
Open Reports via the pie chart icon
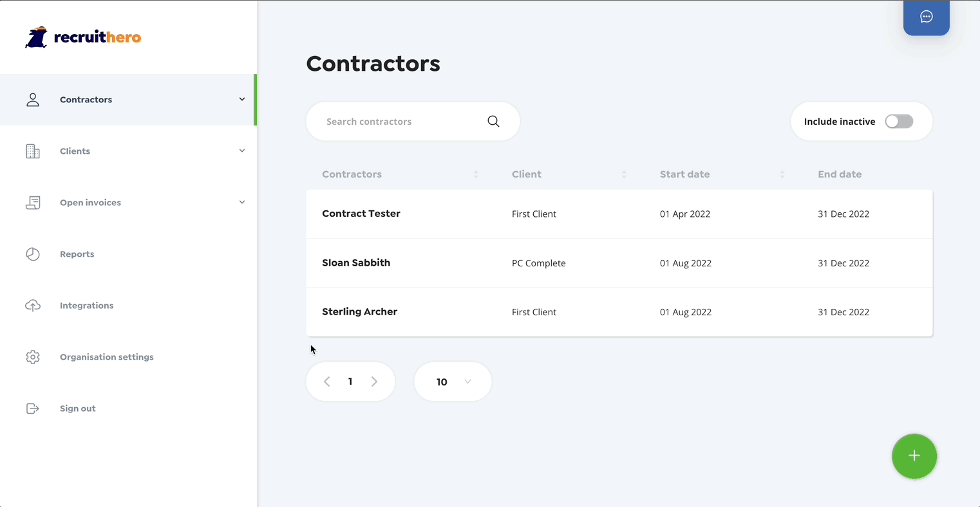point(33,254)
